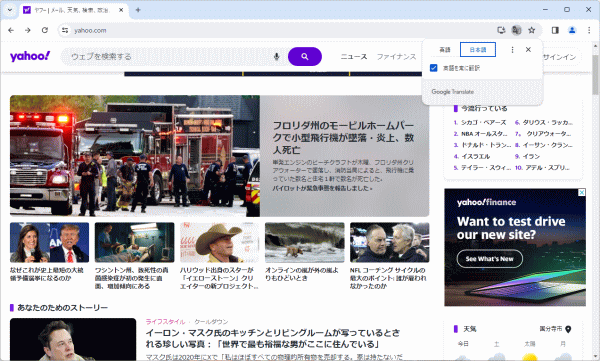
Task: Open なぜこれが史上最短の大統領予備選挙 headline
Action: [47, 274]
